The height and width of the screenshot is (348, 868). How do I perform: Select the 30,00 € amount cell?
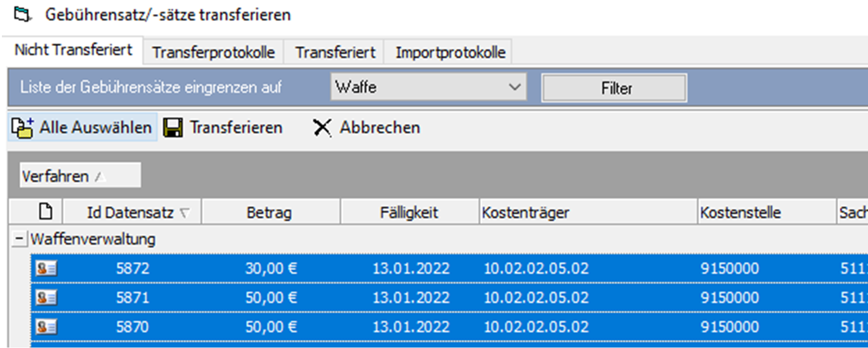(x=271, y=268)
